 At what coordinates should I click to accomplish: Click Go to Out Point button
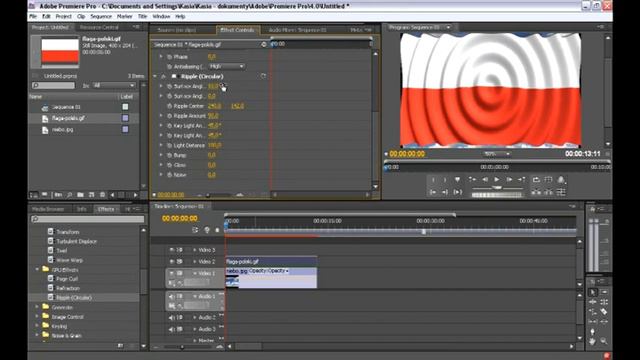(445, 192)
